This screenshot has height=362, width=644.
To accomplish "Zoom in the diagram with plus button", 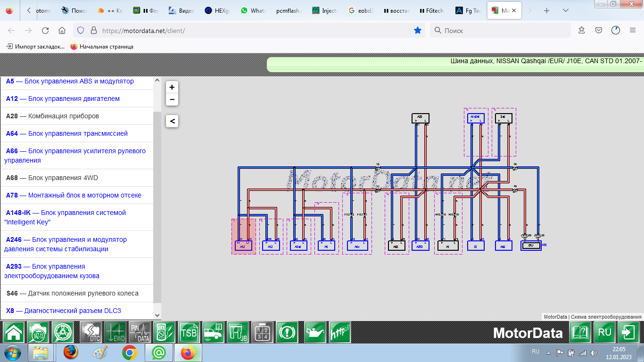I will [172, 87].
